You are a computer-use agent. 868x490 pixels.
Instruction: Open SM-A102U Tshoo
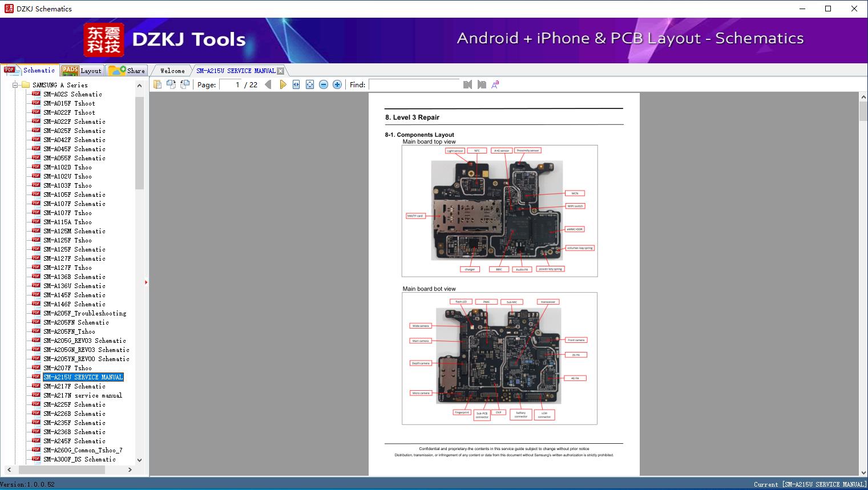click(x=67, y=176)
